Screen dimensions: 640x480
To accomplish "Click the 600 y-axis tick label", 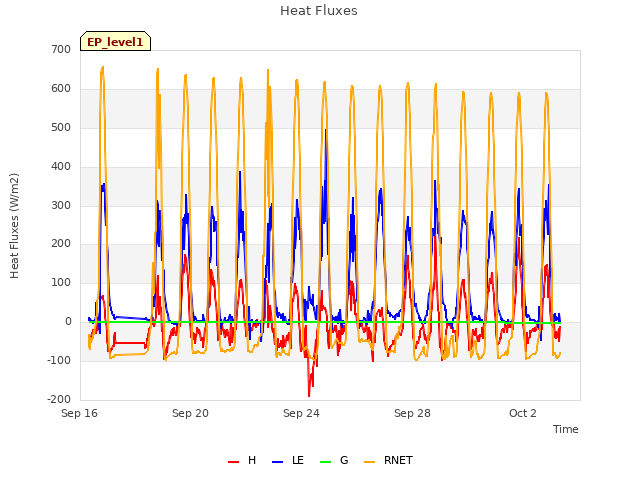I will coord(61,89).
